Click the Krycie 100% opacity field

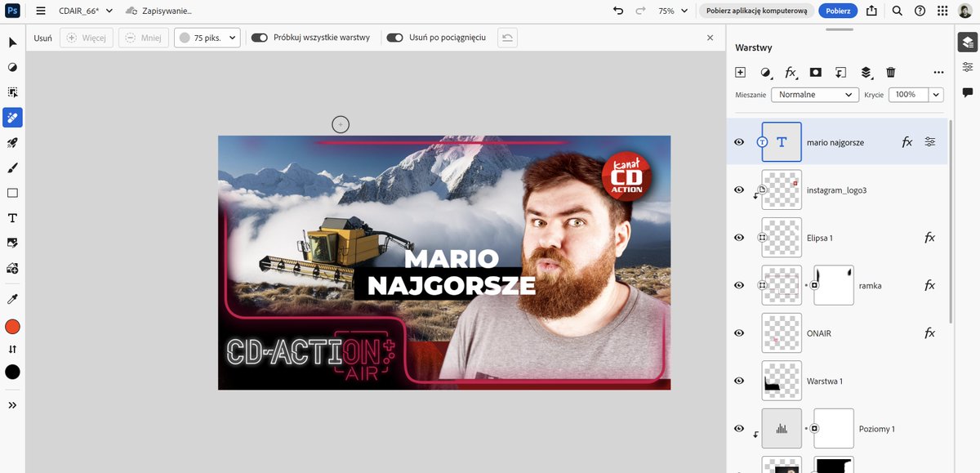pyautogui.click(x=908, y=95)
